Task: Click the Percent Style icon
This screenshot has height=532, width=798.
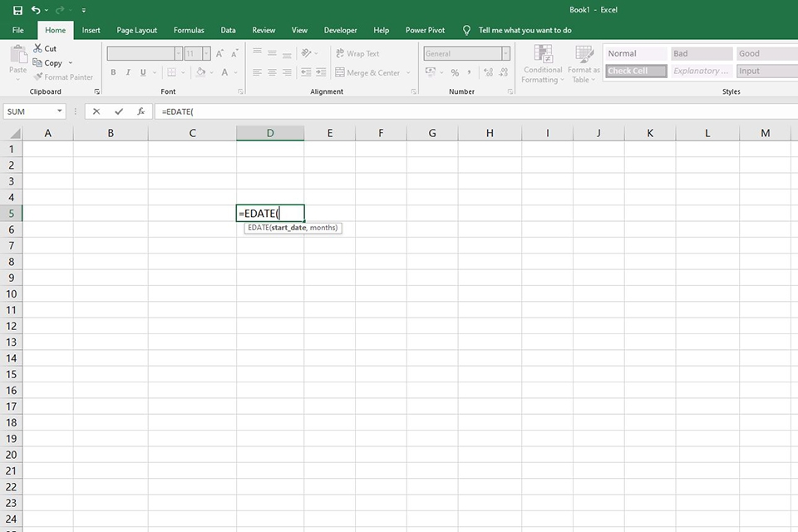Action: pos(456,72)
